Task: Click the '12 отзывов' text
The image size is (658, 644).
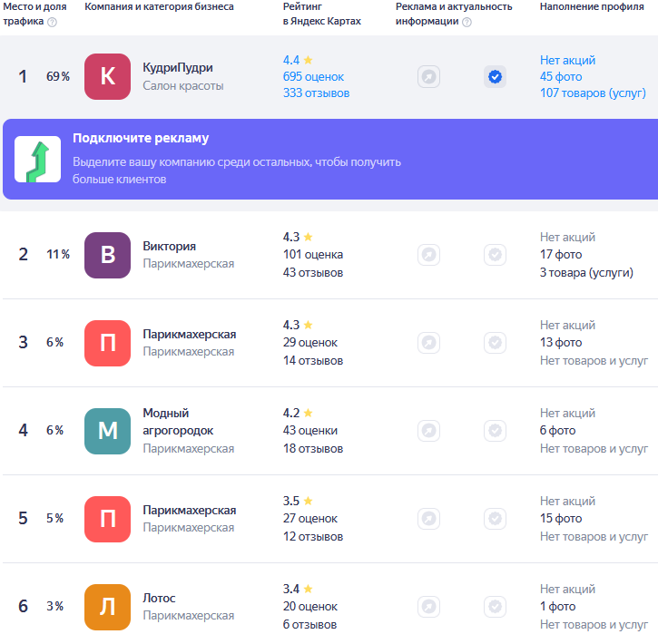Action: 312,537
